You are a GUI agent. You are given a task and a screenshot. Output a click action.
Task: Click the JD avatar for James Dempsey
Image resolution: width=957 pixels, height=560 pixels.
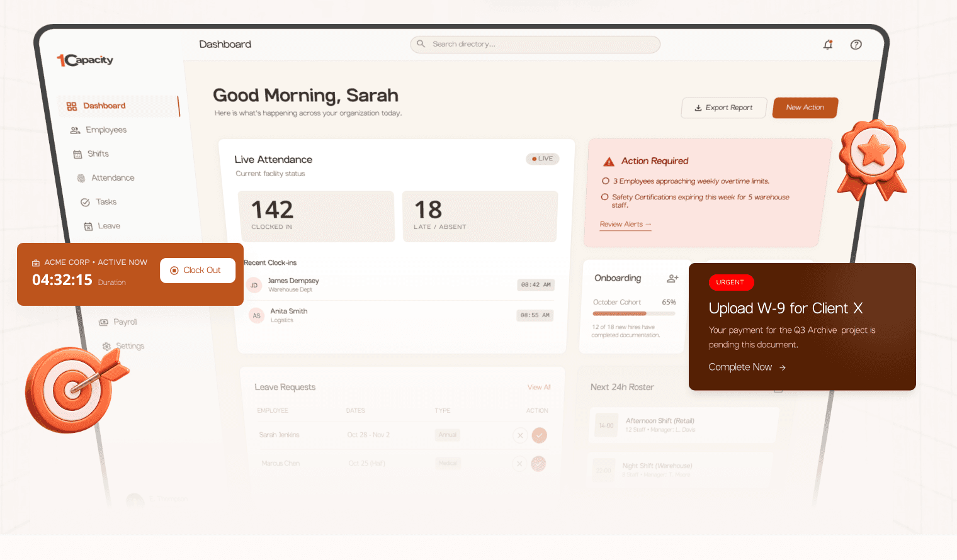(254, 285)
